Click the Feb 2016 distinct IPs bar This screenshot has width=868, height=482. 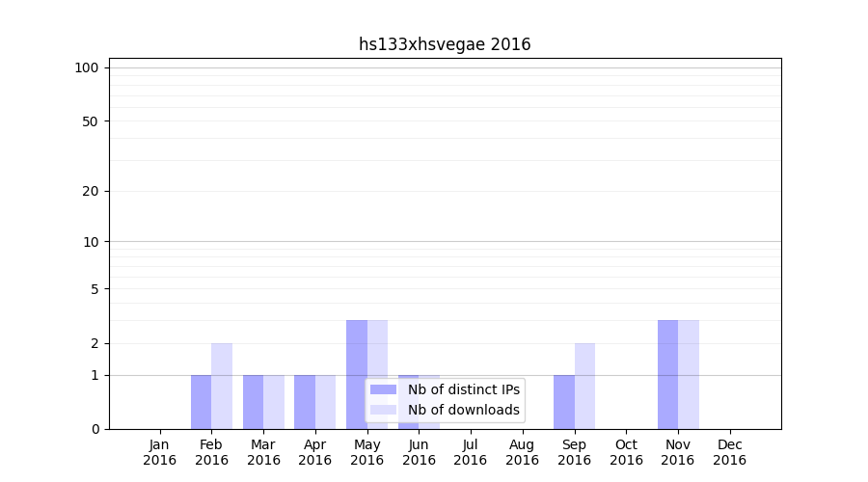[x=201, y=402]
